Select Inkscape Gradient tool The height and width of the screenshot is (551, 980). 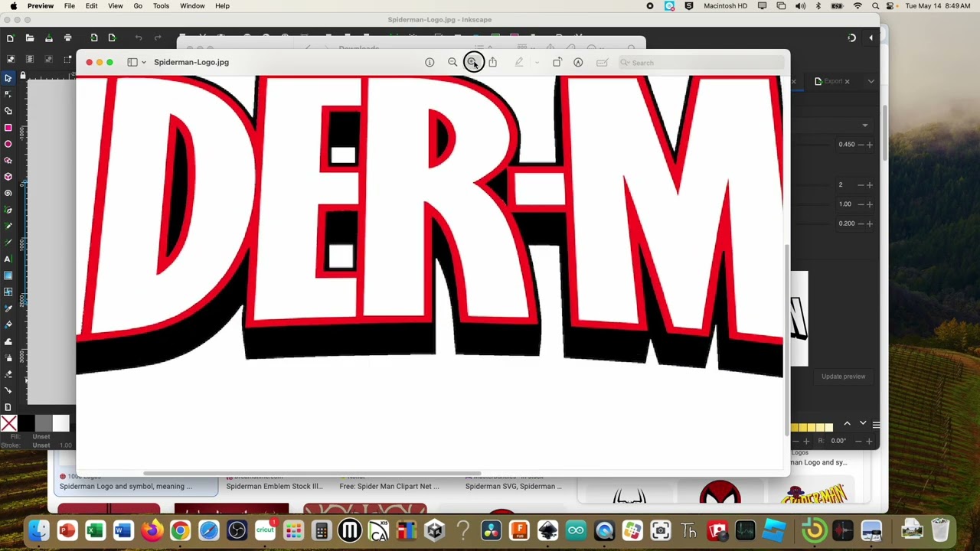[x=8, y=275]
